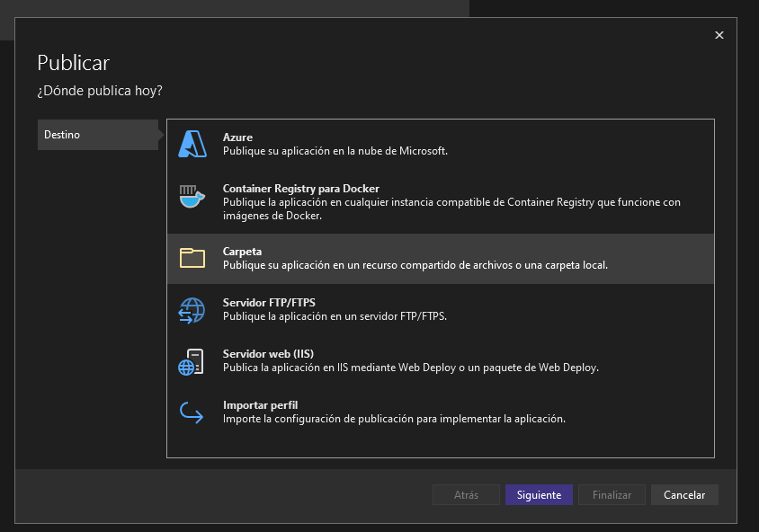
Task: Open the Azure publish target option
Action: pyautogui.click(x=405, y=141)
